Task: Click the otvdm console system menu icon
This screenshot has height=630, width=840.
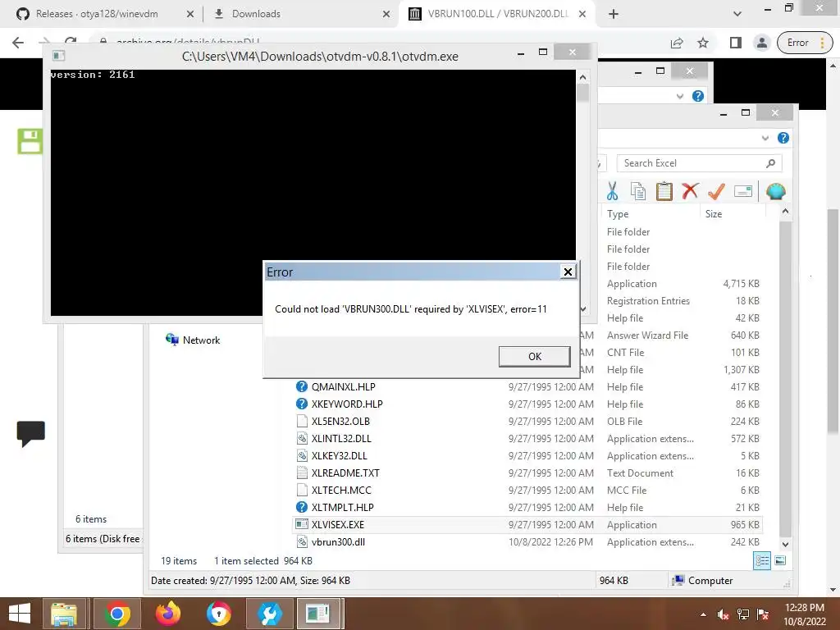Action: [59, 55]
